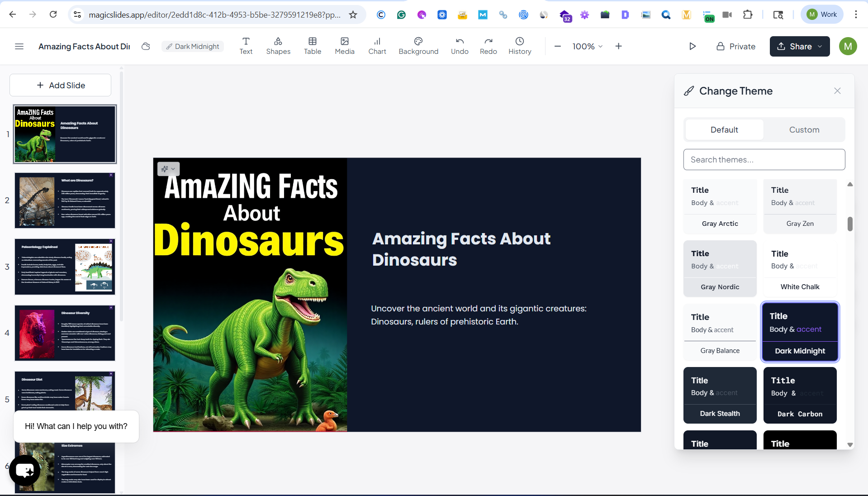Click the Dark Midnight theme badge
Image resolution: width=868 pixels, height=496 pixels.
193,46
